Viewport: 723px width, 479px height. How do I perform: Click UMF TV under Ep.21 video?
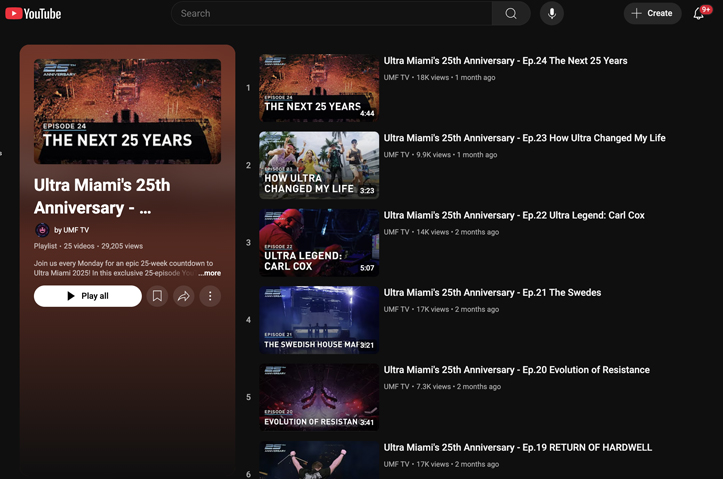[397, 309]
